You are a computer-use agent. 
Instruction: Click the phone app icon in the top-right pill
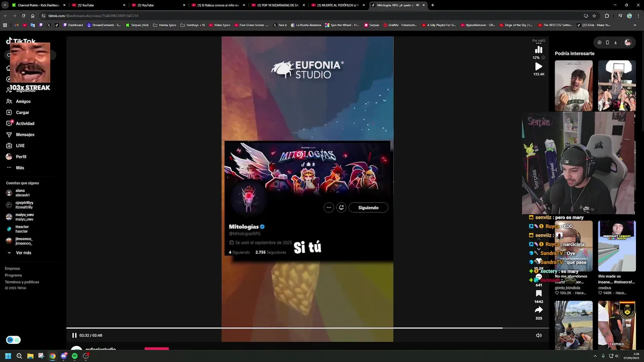[x=607, y=43]
